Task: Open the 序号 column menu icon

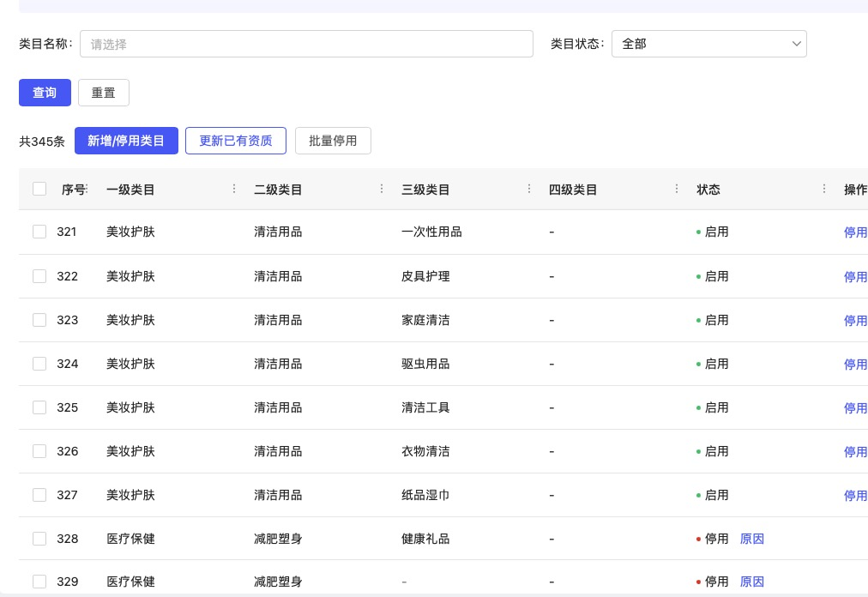Action: click(x=87, y=189)
